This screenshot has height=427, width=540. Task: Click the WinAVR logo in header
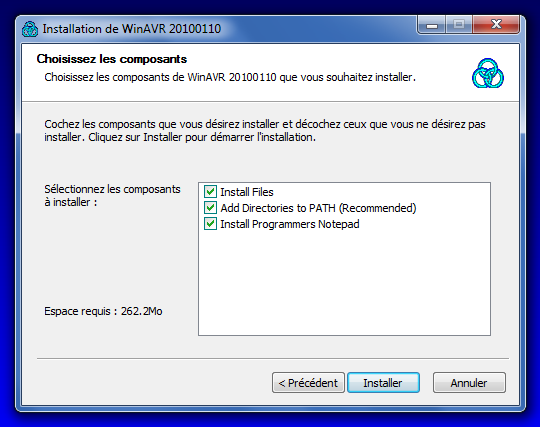(488, 73)
